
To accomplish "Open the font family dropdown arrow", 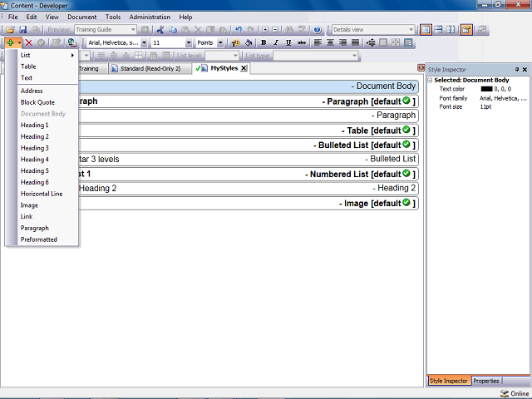I will tap(144, 42).
